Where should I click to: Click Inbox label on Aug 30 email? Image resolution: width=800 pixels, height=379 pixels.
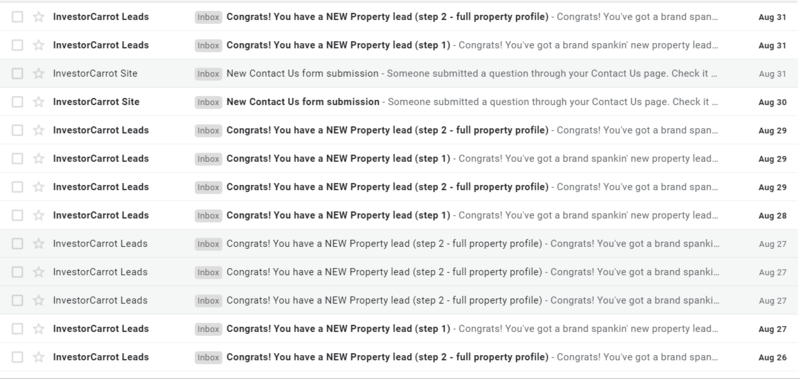click(x=208, y=102)
